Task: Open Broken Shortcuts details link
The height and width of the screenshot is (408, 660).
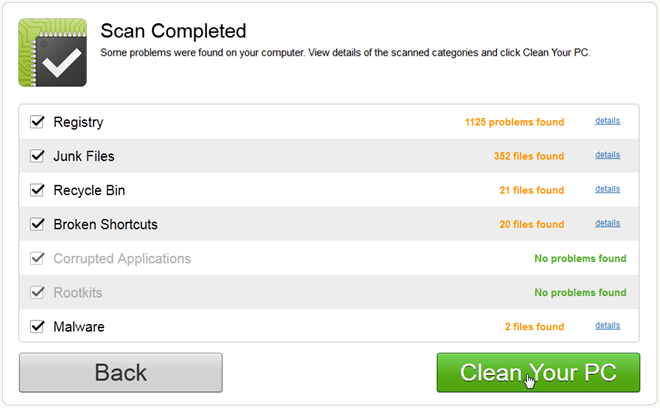Action: coord(607,223)
